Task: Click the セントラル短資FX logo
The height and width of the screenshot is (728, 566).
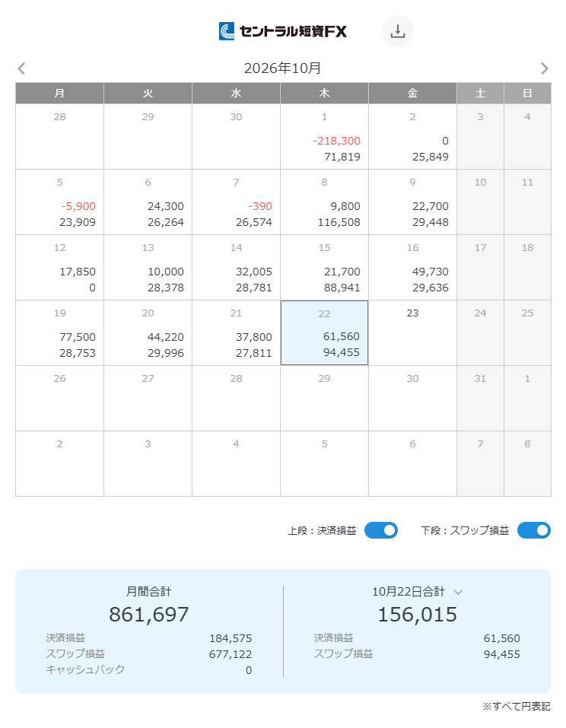Action: [x=283, y=31]
